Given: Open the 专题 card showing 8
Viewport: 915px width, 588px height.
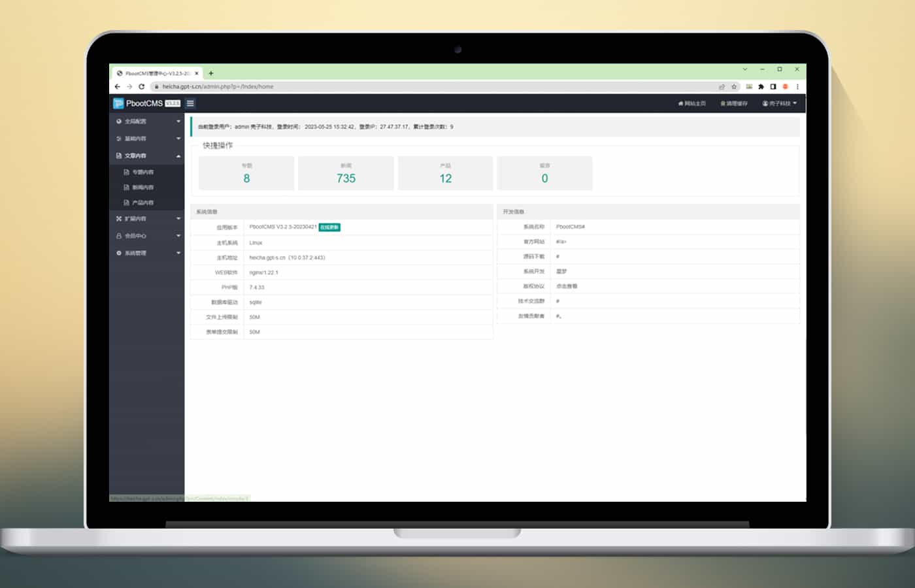Looking at the screenshot, I should pyautogui.click(x=246, y=173).
